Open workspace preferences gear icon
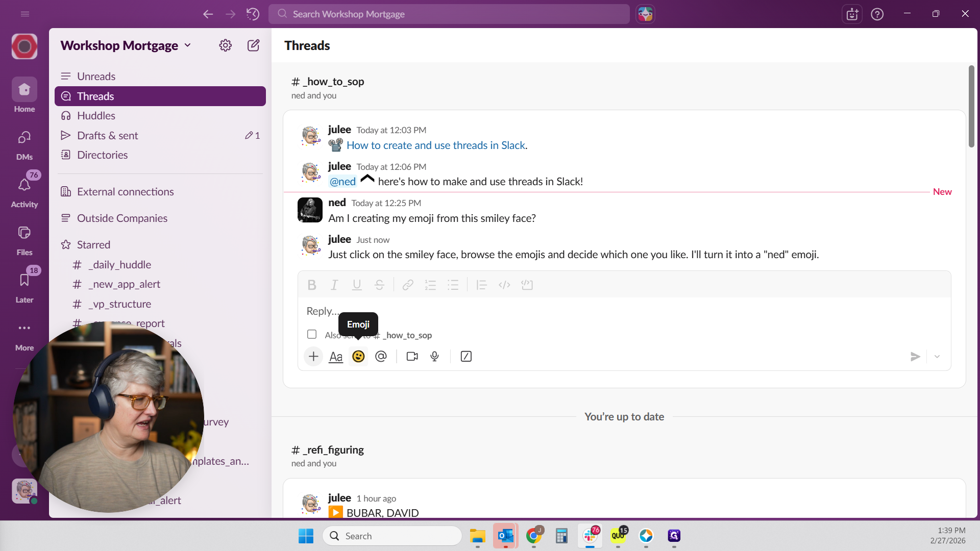This screenshot has height=551, width=980. [225, 45]
